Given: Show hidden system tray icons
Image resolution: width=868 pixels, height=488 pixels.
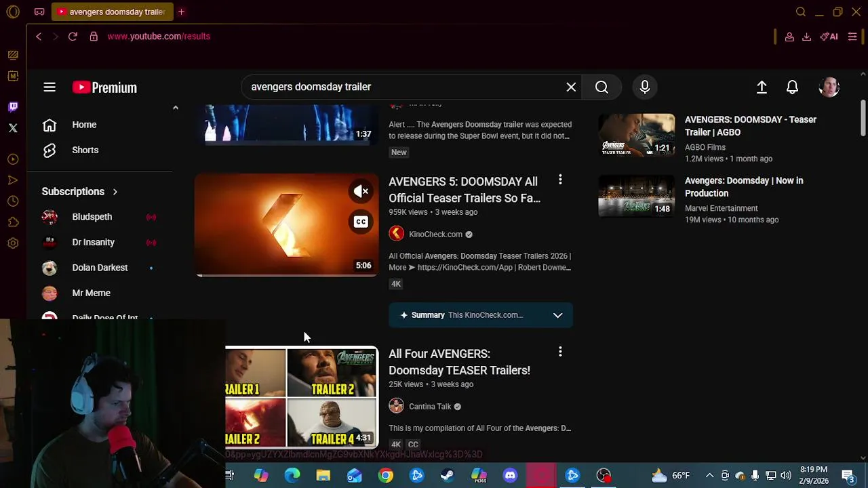Looking at the screenshot, I should [x=709, y=475].
